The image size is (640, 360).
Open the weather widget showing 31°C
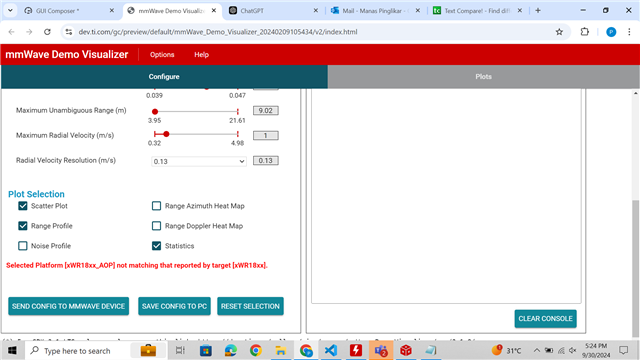(507, 350)
